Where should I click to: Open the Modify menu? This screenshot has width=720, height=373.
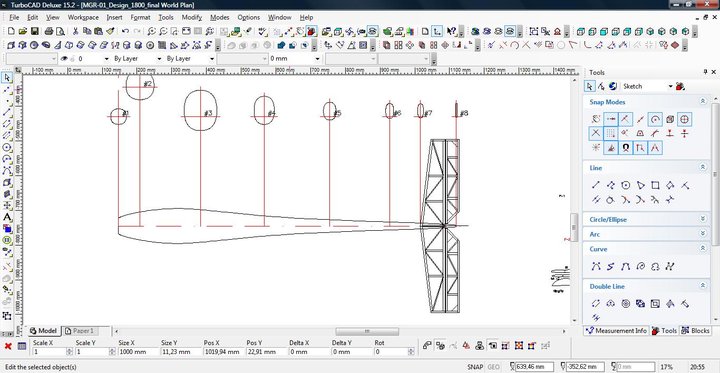pyautogui.click(x=191, y=17)
